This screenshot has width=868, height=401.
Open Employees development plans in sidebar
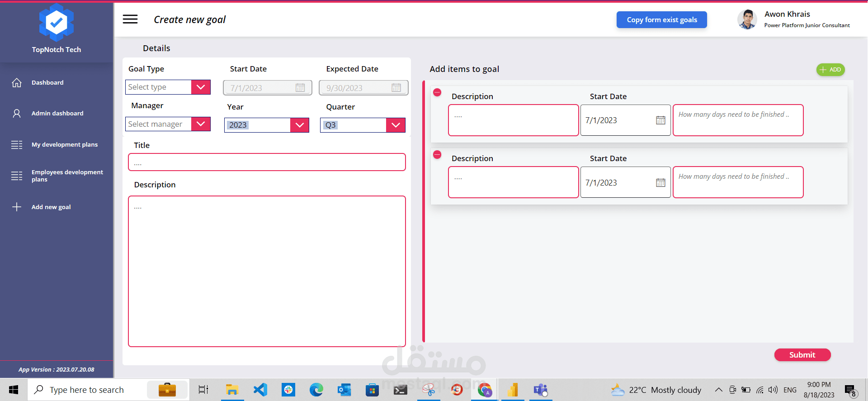click(67, 176)
